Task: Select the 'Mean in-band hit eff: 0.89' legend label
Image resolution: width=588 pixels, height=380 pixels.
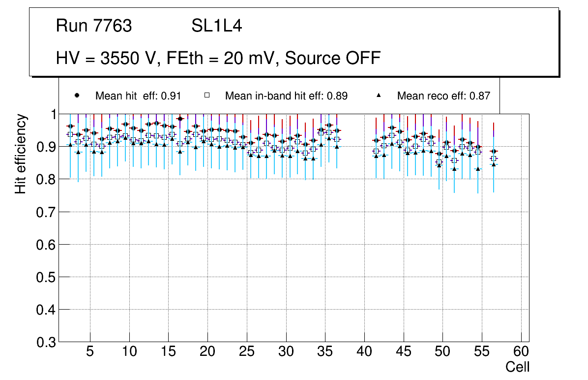Action: point(286,96)
